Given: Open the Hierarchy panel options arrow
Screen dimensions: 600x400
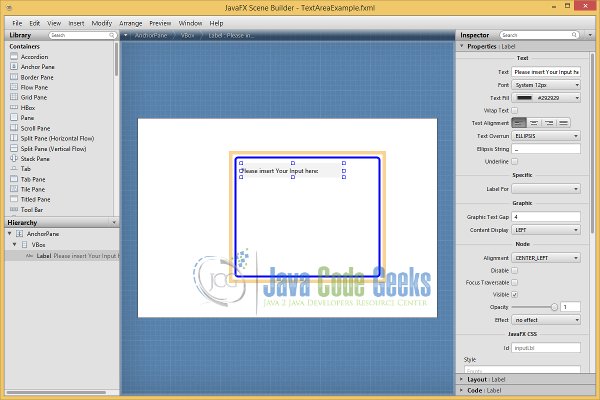Looking at the screenshot, I should point(114,222).
